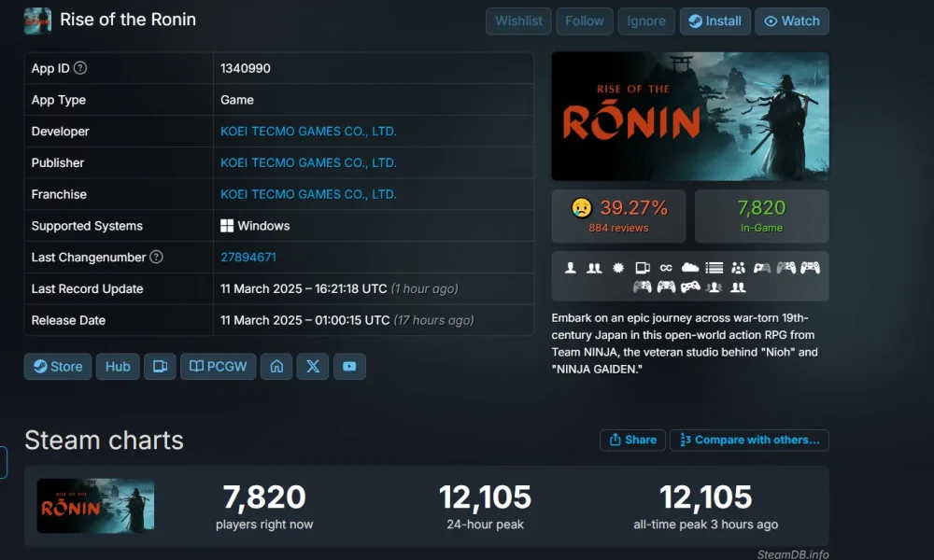Select App ID value 1340990
This screenshot has height=560, width=934.
246,68
